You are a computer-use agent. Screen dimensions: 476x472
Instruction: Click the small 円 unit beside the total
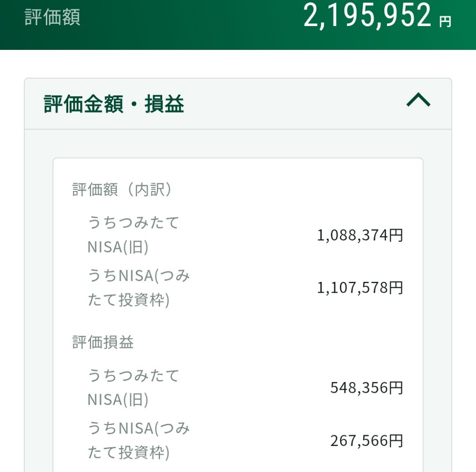click(x=445, y=22)
